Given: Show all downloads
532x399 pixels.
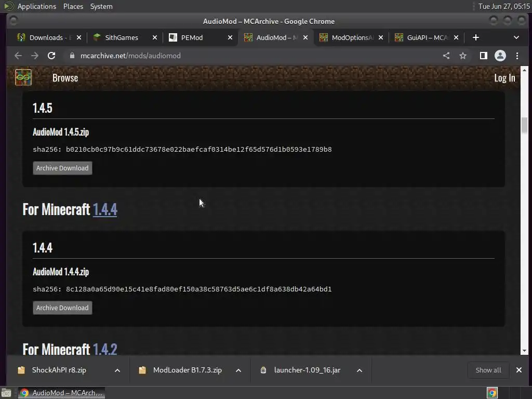Looking at the screenshot, I should pyautogui.click(x=488, y=370).
